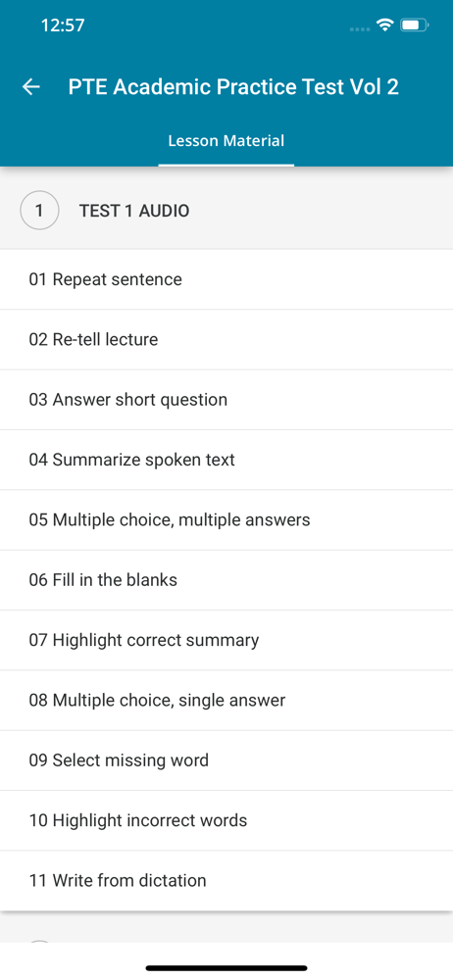Open 11 Write from dictation
The width and height of the screenshot is (453, 980).
[226, 881]
